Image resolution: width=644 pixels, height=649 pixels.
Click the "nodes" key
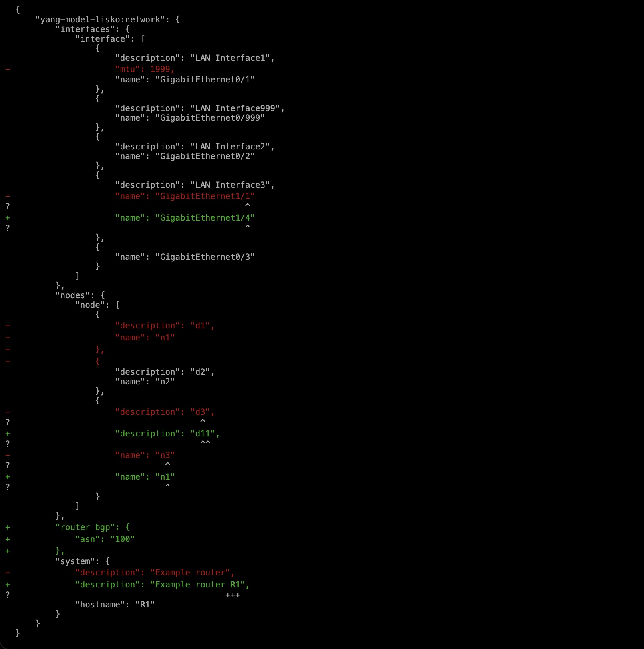click(x=73, y=295)
